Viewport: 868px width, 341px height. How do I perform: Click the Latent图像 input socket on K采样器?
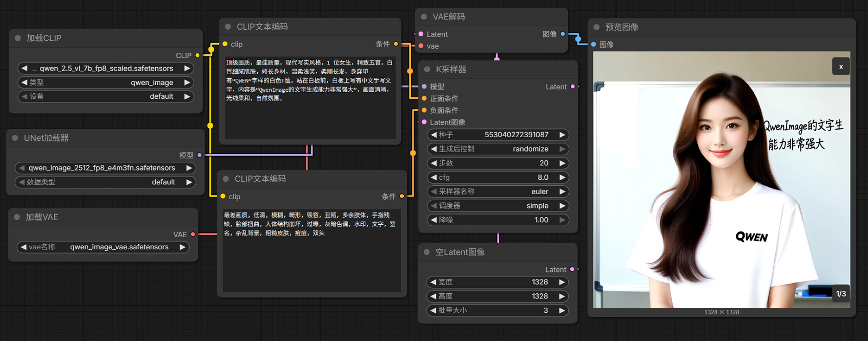(424, 122)
